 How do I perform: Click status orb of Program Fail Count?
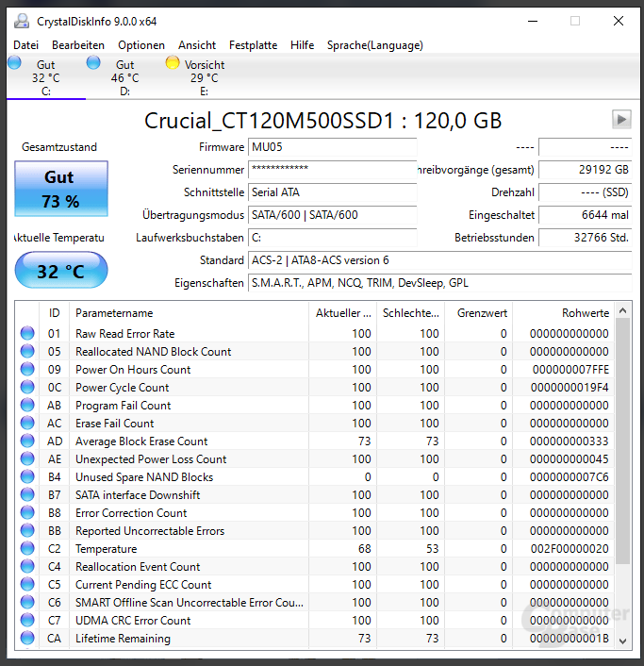pyautogui.click(x=27, y=405)
